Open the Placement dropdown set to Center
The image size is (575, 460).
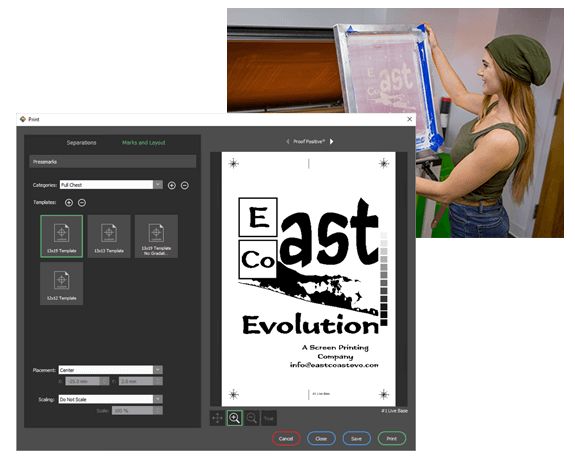point(110,370)
